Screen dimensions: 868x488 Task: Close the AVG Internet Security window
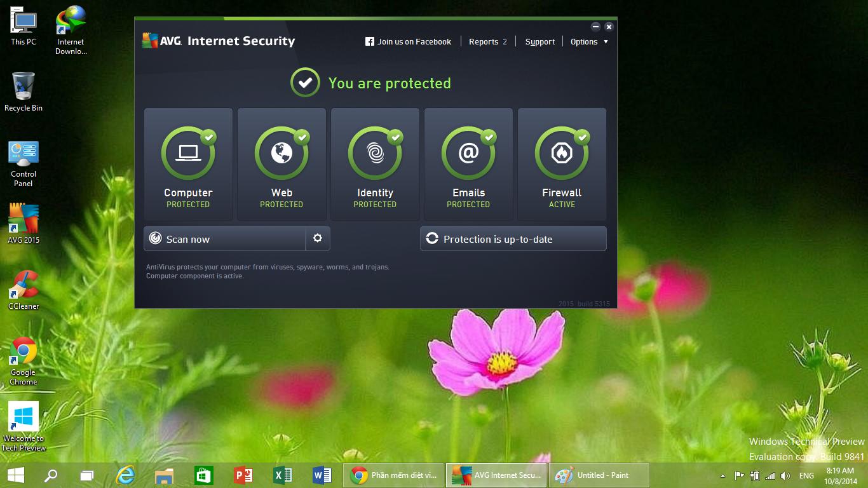pos(609,27)
